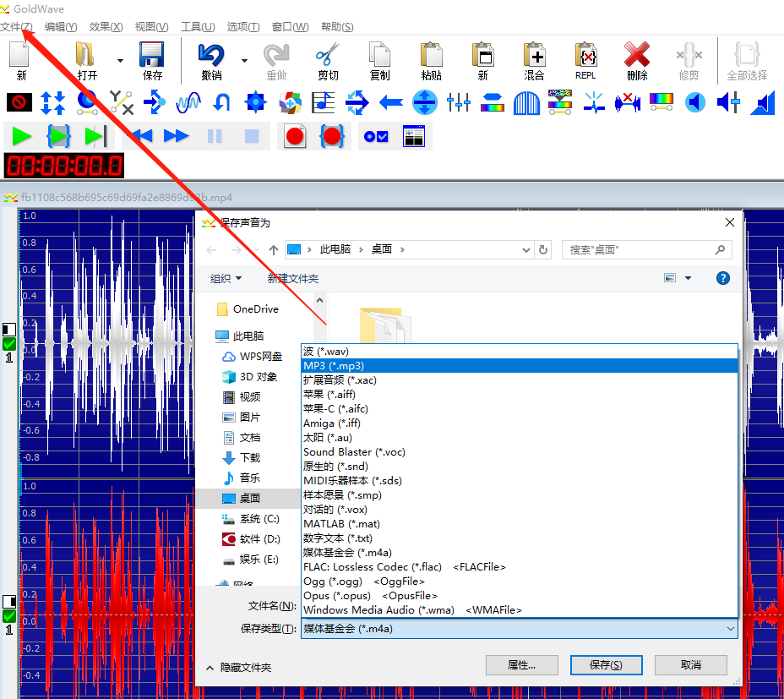
Task: Select MP3 (*.mp3) from format list
Action: pyautogui.click(x=334, y=366)
